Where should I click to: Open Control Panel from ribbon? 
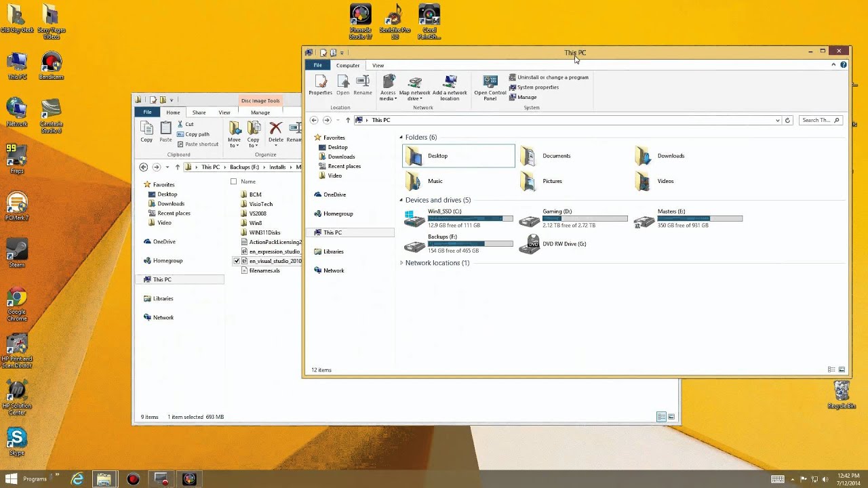[490, 88]
